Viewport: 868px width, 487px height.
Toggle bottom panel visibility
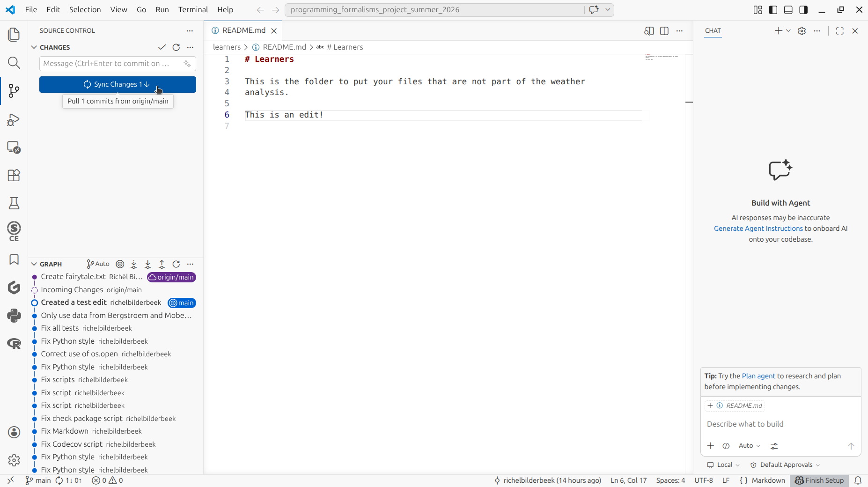788,10
